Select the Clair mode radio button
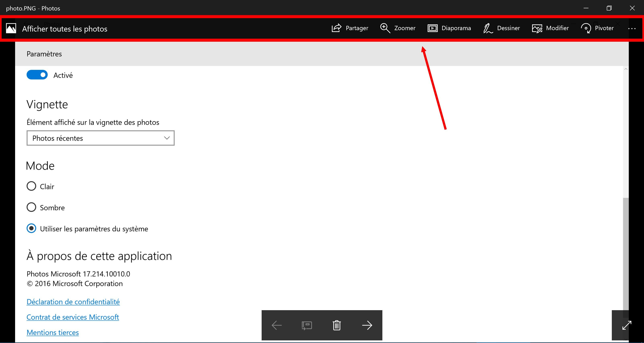The width and height of the screenshot is (644, 343). click(x=31, y=186)
